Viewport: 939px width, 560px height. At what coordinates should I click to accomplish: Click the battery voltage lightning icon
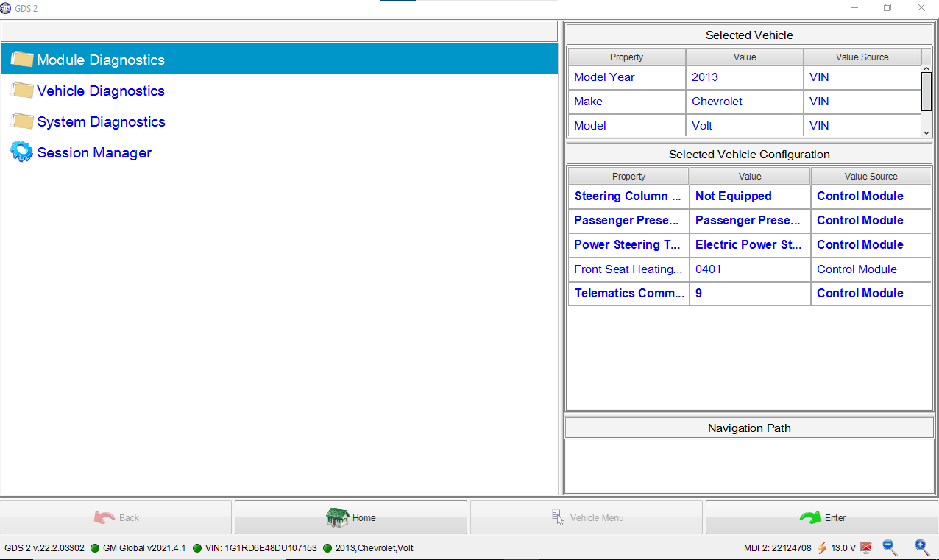(823, 548)
